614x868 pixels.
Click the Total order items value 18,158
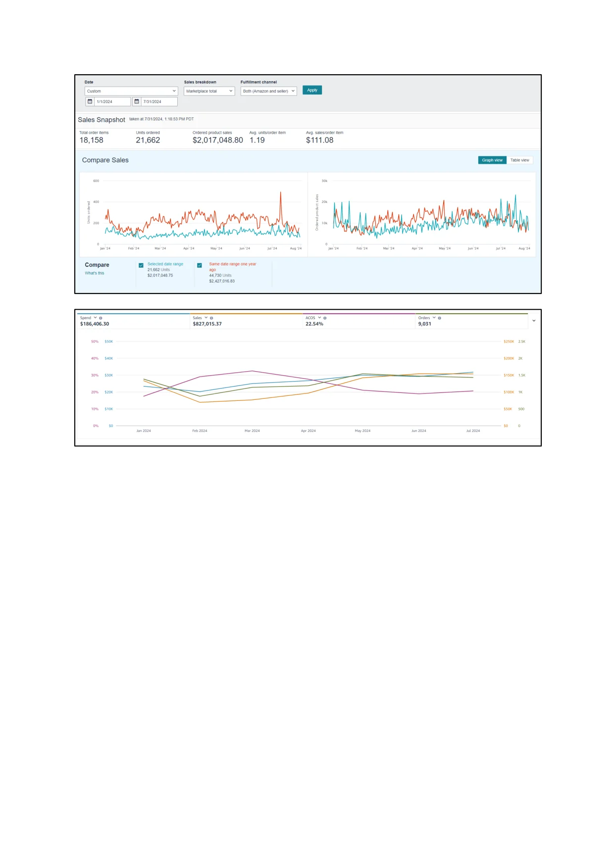[x=92, y=140]
